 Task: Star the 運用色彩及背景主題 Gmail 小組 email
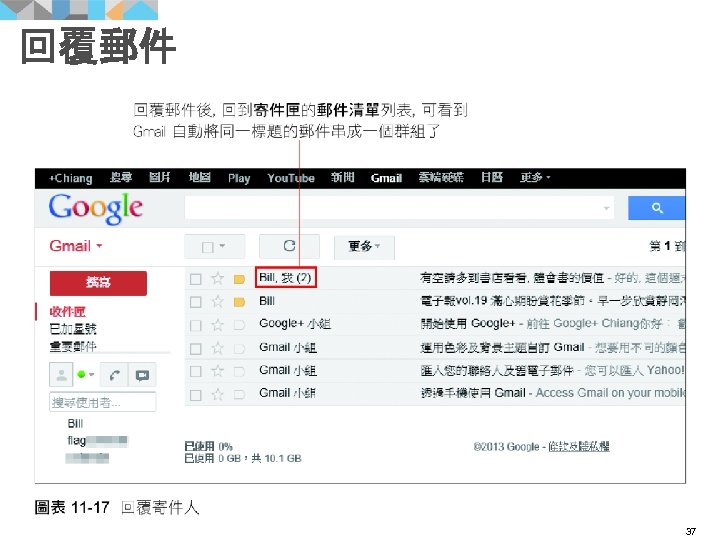tap(218, 348)
